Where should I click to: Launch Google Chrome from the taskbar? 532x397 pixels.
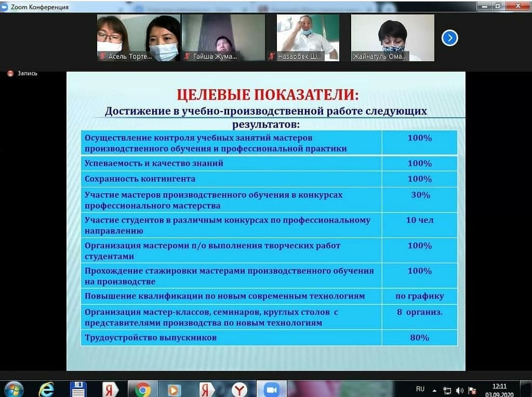coord(142,389)
